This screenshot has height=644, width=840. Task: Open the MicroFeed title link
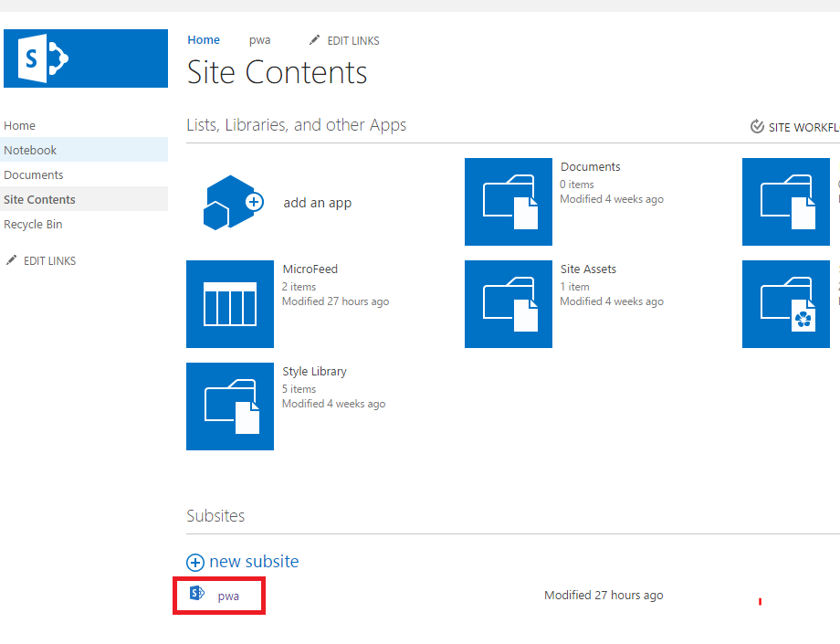[x=310, y=269]
